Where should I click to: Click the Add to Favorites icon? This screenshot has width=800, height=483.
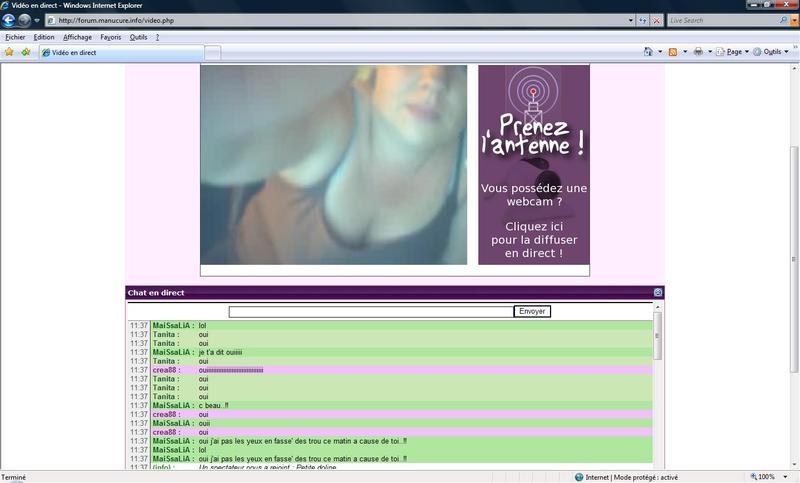[x=25, y=52]
